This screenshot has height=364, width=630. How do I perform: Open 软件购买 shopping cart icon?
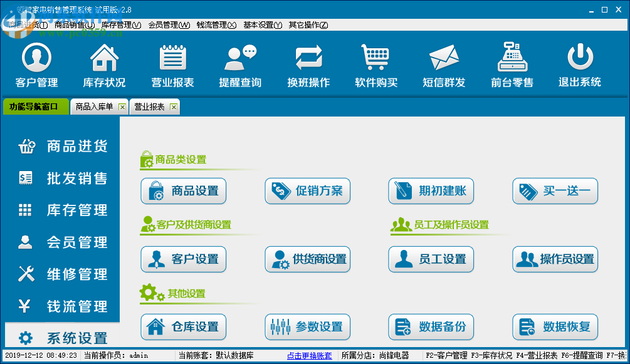pos(375,65)
